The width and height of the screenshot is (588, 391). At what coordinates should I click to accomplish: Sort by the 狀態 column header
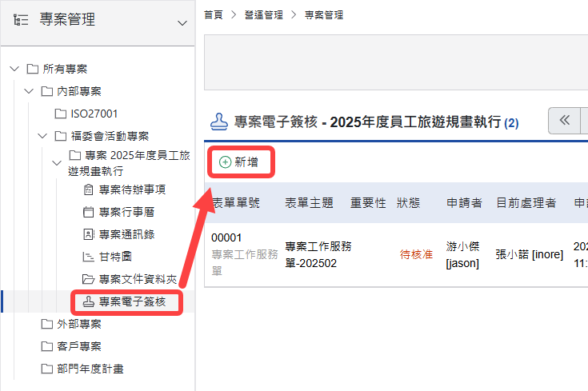tap(408, 203)
